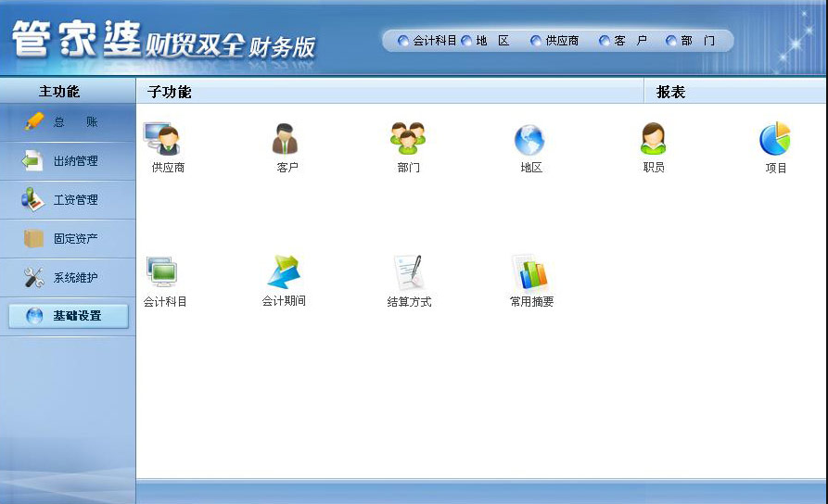The height and width of the screenshot is (504, 828).
Task: Click 地区 shortcut in top bar
Action: pyautogui.click(x=486, y=41)
